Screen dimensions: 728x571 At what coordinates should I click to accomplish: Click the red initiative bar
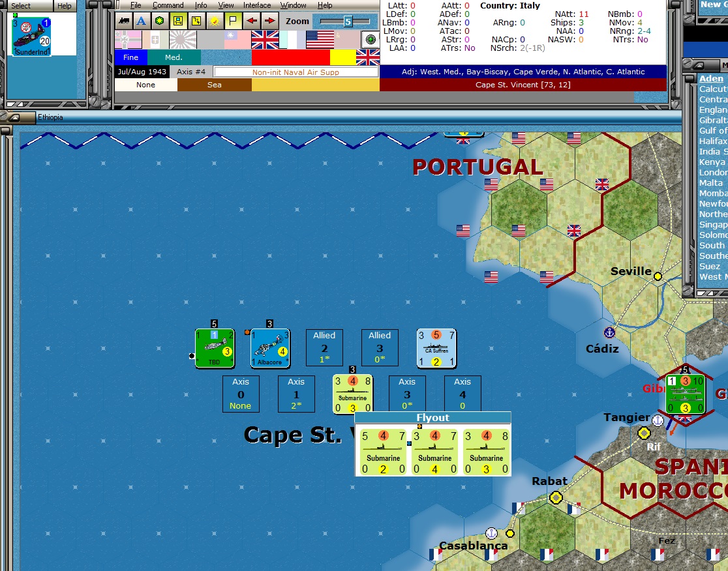pos(291,57)
